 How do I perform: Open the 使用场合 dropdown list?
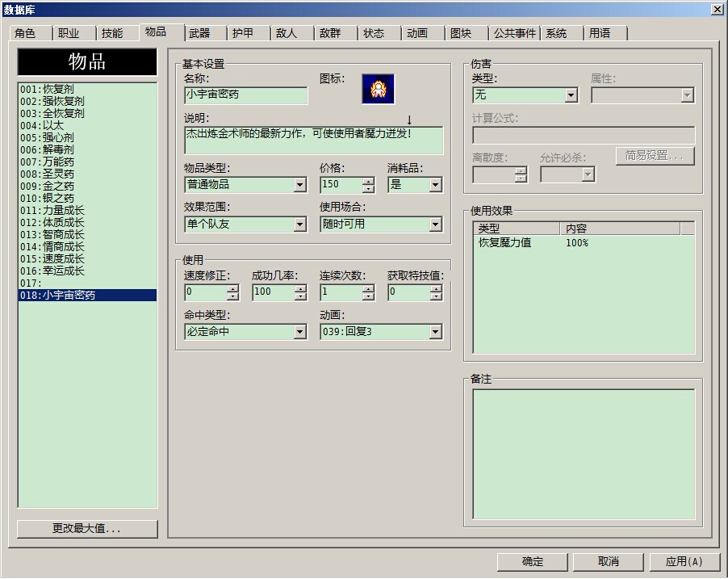pos(435,224)
